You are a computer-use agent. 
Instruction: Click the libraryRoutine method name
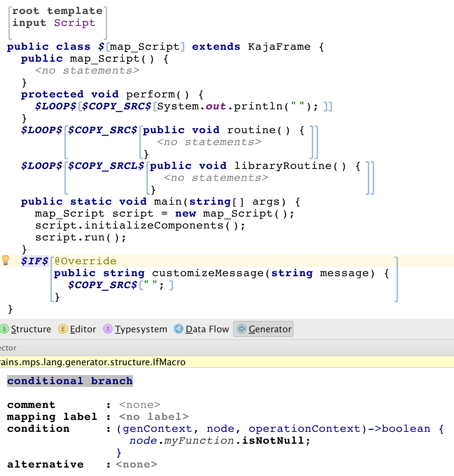[283, 166]
